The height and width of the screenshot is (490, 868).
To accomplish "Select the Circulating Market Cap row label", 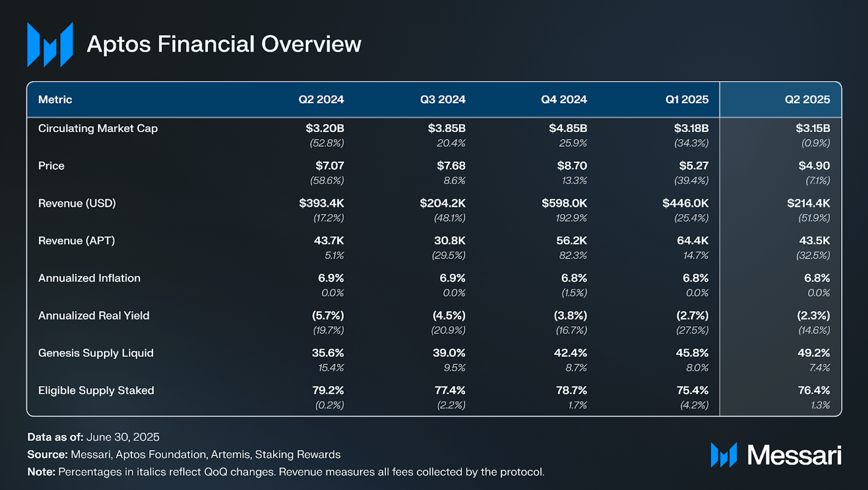I will (98, 128).
